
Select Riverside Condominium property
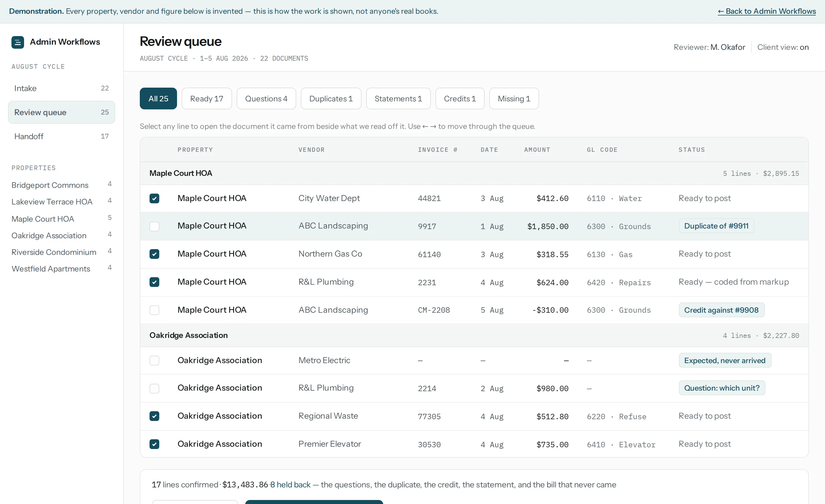coord(62,252)
